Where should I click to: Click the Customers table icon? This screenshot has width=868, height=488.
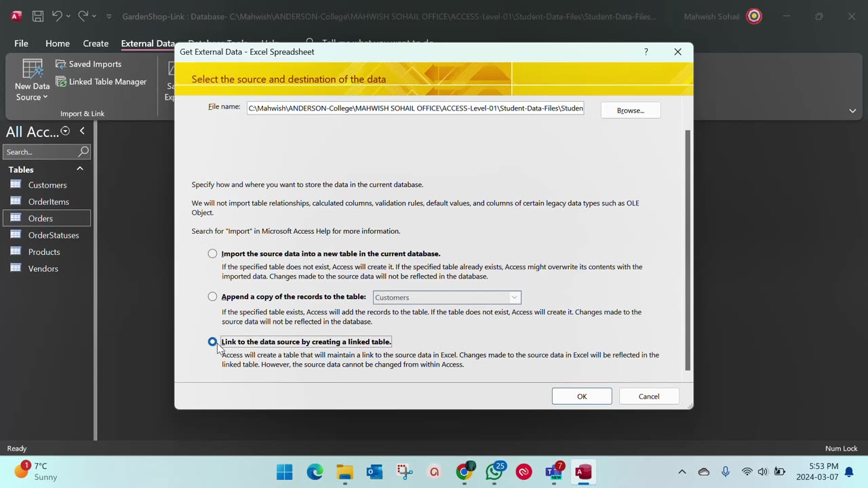(x=16, y=184)
